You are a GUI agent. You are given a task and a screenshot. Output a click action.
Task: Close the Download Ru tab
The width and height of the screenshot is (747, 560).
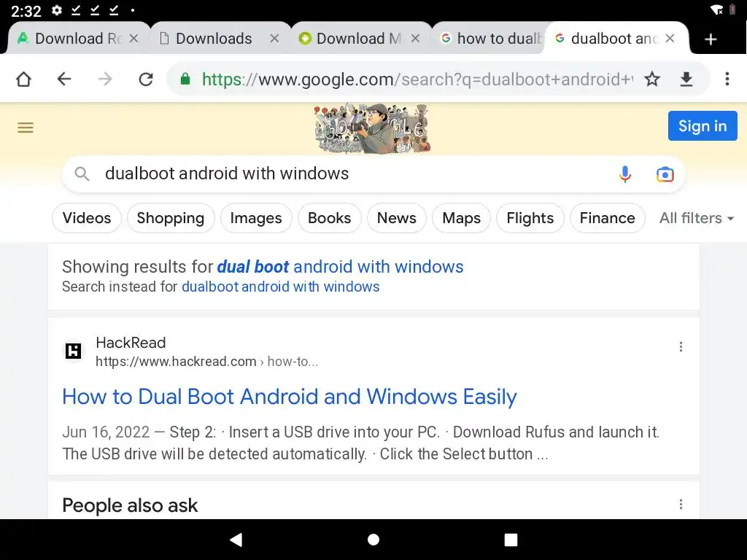pos(134,38)
